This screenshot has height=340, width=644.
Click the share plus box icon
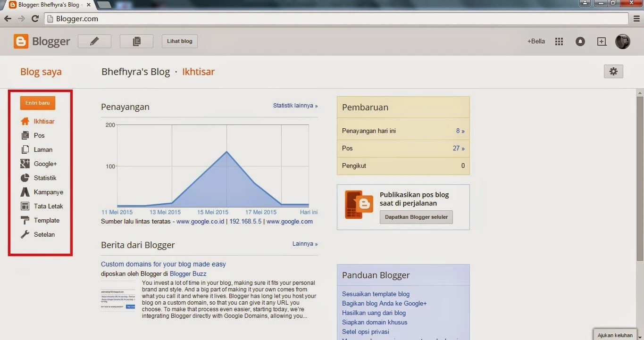click(x=602, y=41)
